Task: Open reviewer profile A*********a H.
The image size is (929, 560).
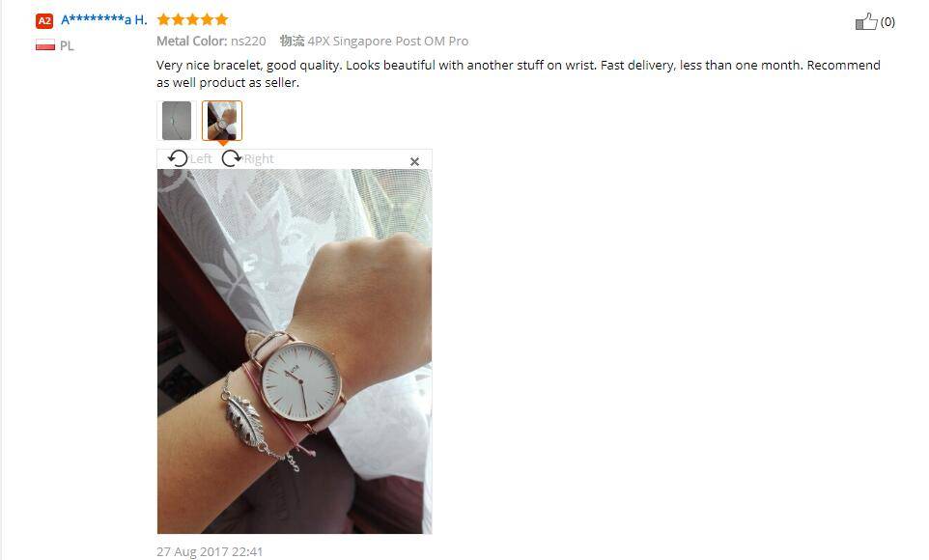Action: (x=104, y=19)
